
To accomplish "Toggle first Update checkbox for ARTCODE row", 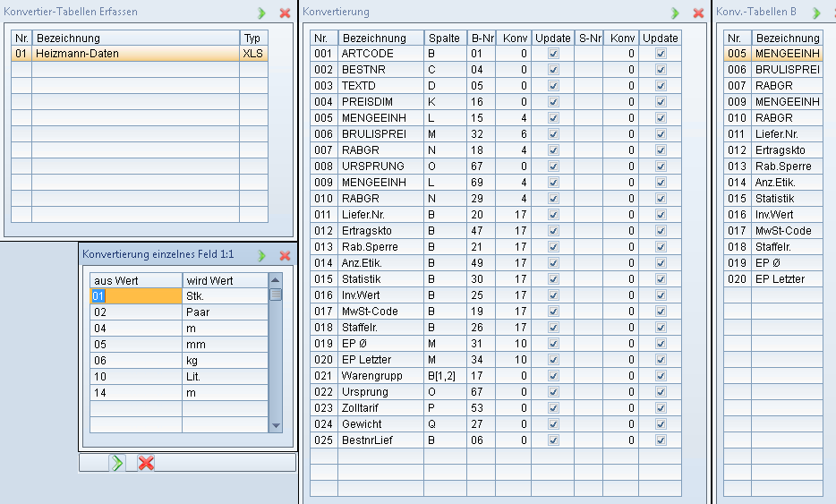I will point(553,54).
